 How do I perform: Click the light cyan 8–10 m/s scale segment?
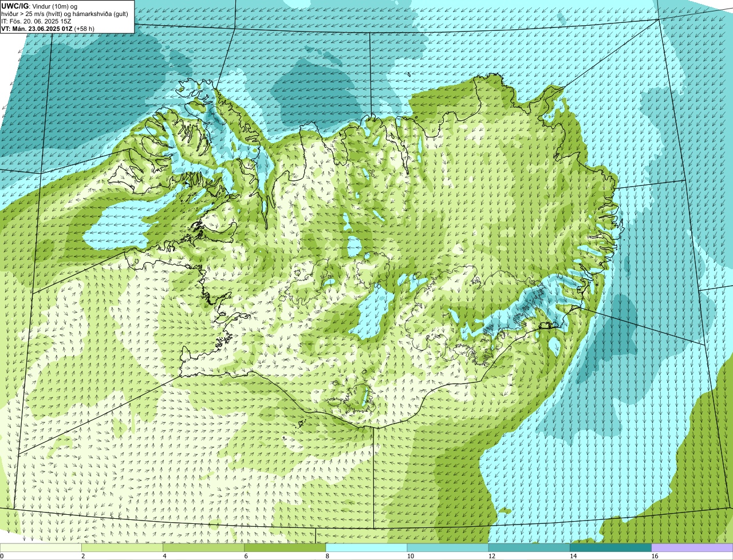[x=366, y=547]
